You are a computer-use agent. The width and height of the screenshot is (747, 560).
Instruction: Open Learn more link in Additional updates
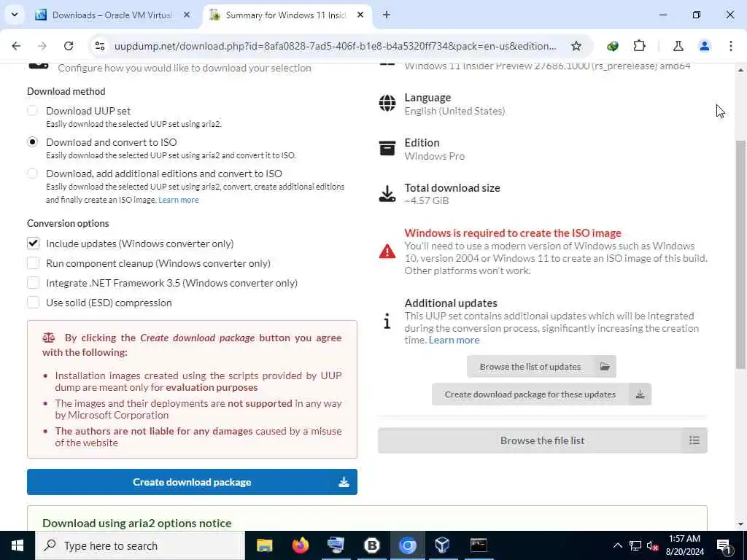[x=454, y=340]
